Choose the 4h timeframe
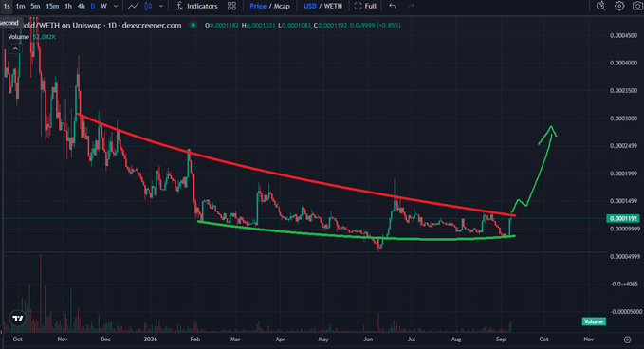This screenshot has height=349, width=644. pyautogui.click(x=82, y=6)
